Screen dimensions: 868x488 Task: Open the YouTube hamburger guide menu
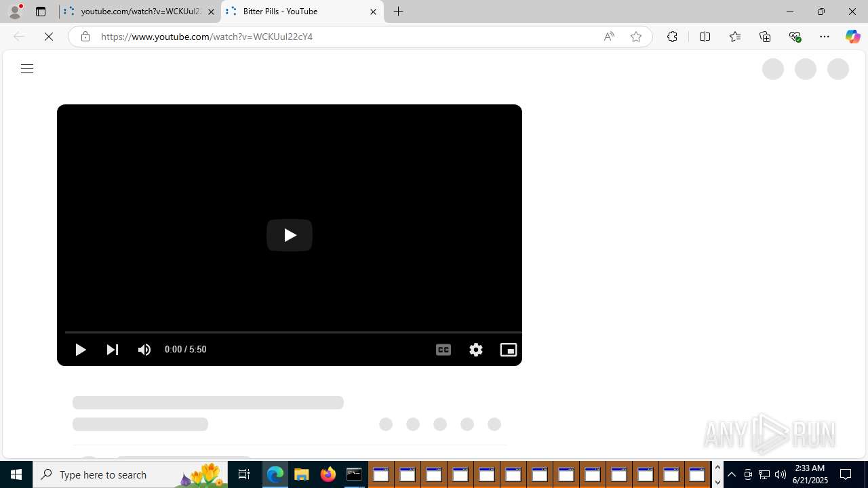click(26, 69)
